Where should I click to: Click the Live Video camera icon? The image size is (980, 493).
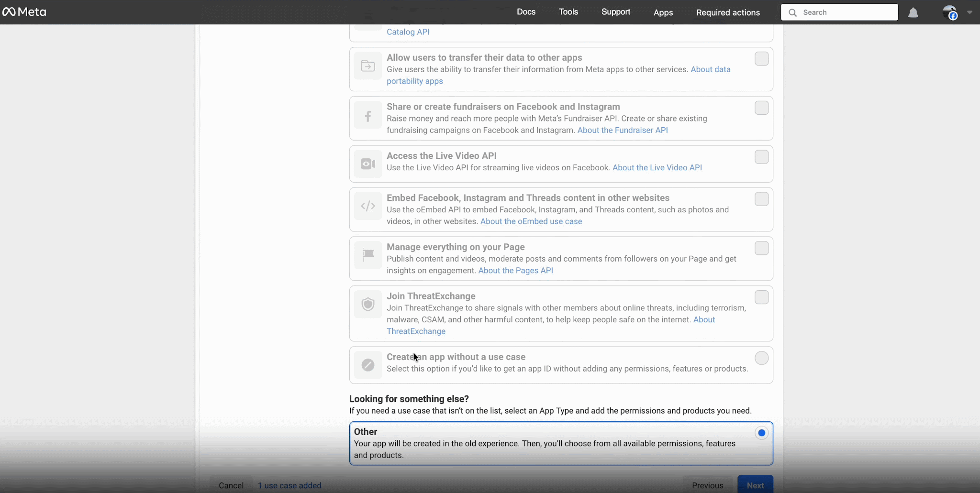tap(368, 164)
